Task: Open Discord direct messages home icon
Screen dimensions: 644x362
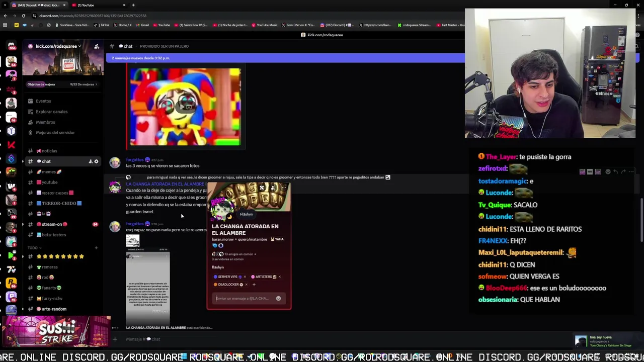Action: [11, 46]
